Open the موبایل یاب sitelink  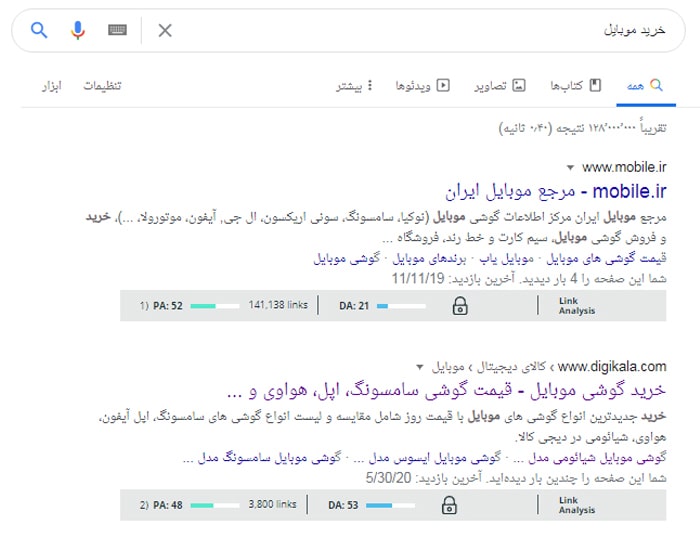[507, 258]
